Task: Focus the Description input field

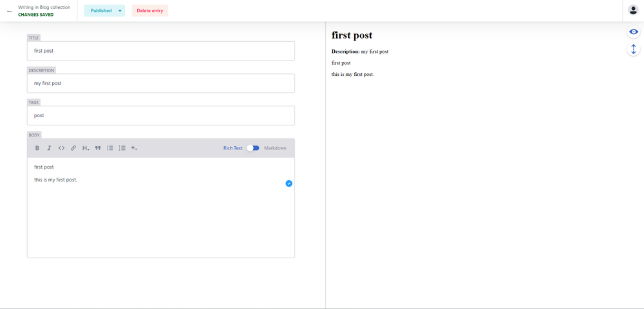Action: click(x=161, y=83)
